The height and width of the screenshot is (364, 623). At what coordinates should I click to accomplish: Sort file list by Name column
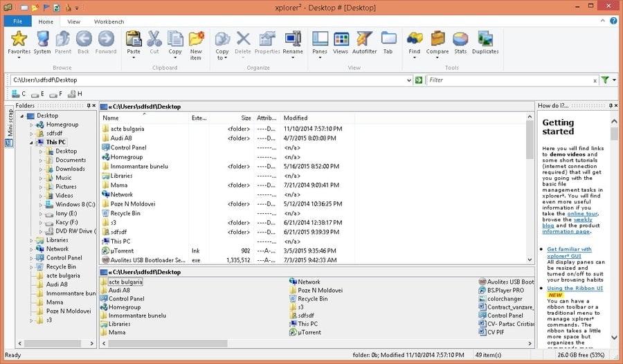click(x=145, y=118)
